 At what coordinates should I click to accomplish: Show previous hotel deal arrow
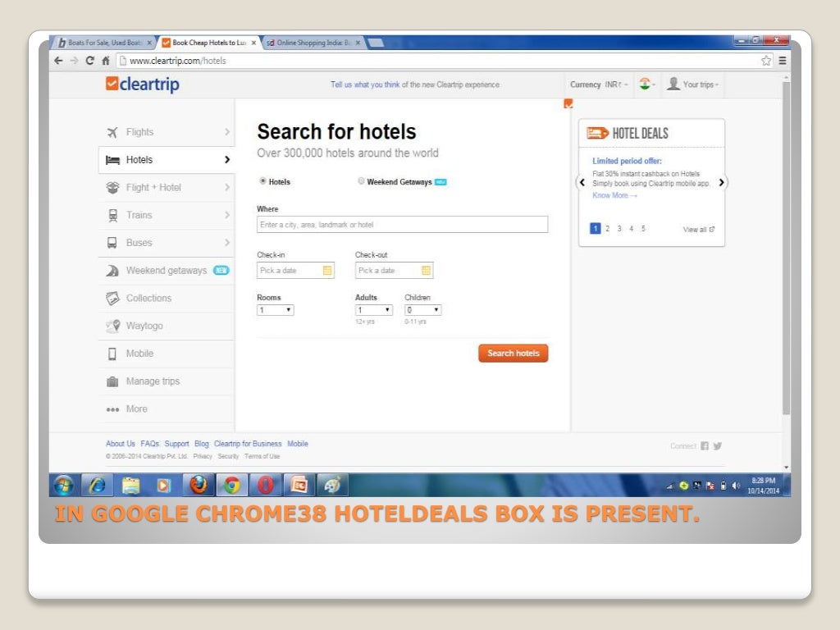coord(582,182)
